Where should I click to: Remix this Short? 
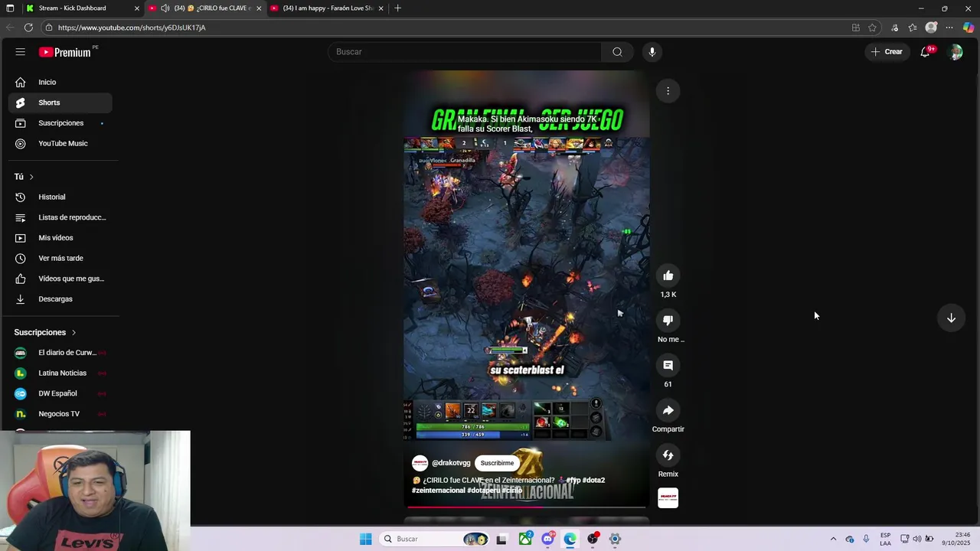(x=668, y=456)
